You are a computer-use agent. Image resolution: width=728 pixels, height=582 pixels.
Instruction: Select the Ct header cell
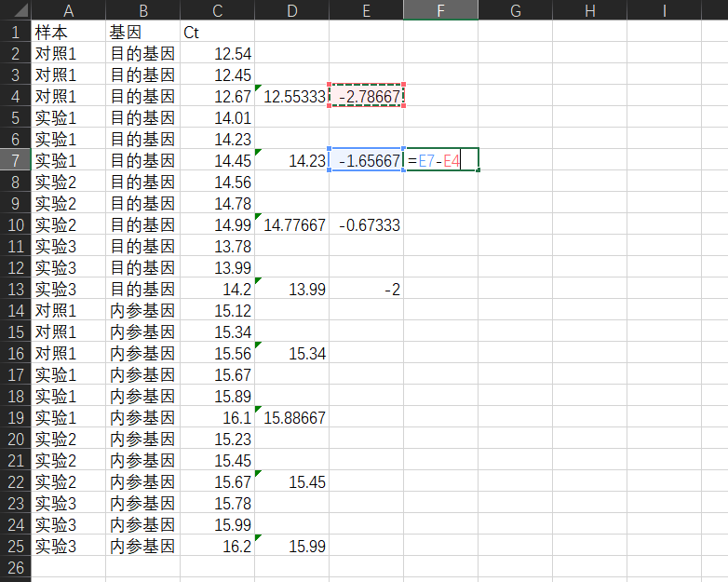click(217, 32)
